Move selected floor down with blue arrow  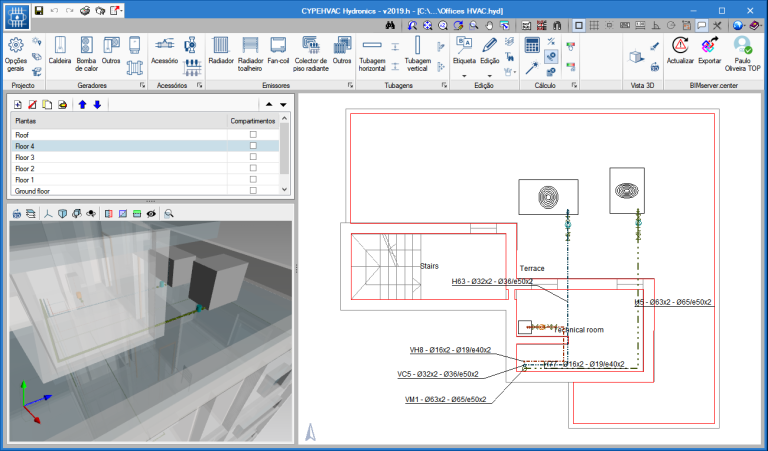(x=97, y=104)
